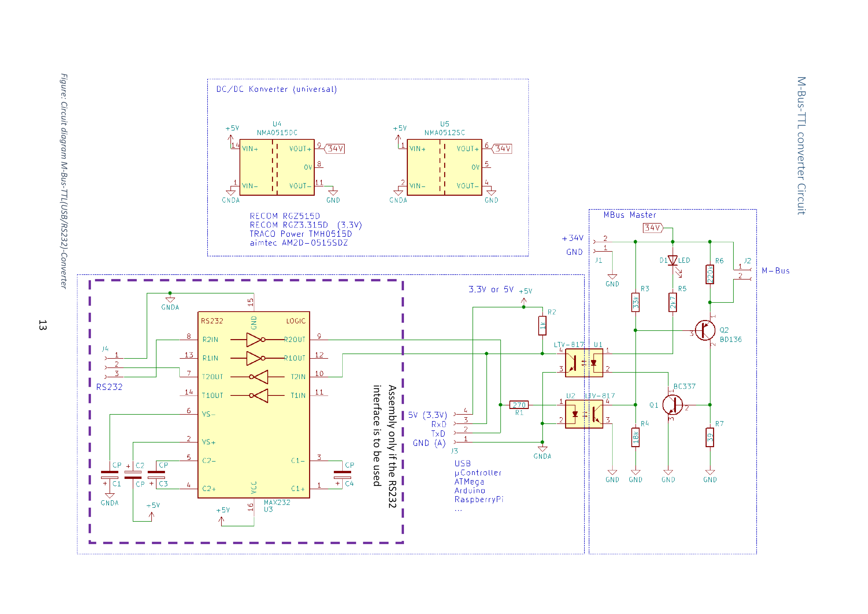The width and height of the screenshot is (868, 614).
Task: Select the 'TRACO Power TMH0515D' text line
Action: point(301,234)
